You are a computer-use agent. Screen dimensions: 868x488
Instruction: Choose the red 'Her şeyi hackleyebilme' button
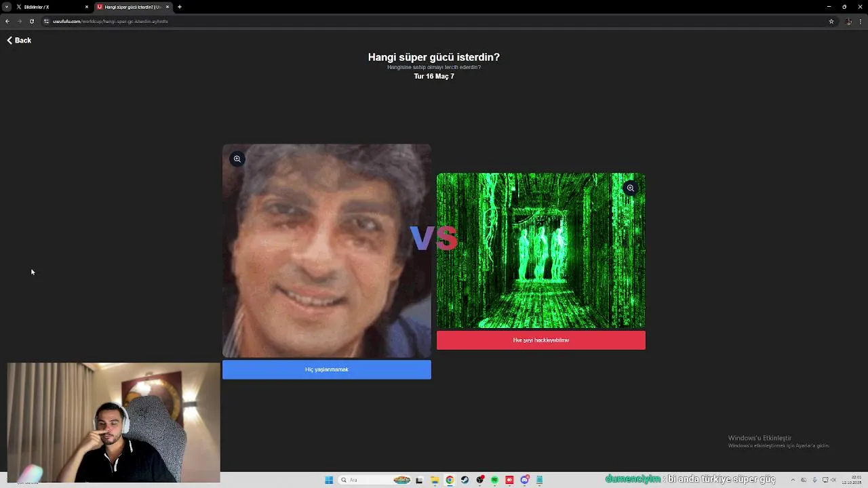pyautogui.click(x=541, y=340)
